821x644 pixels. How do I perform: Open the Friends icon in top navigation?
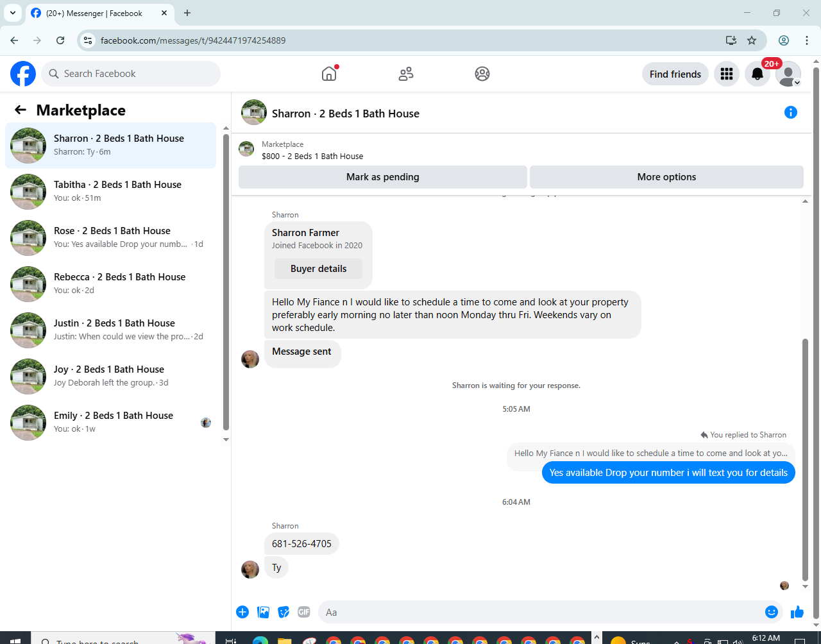[x=406, y=74]
